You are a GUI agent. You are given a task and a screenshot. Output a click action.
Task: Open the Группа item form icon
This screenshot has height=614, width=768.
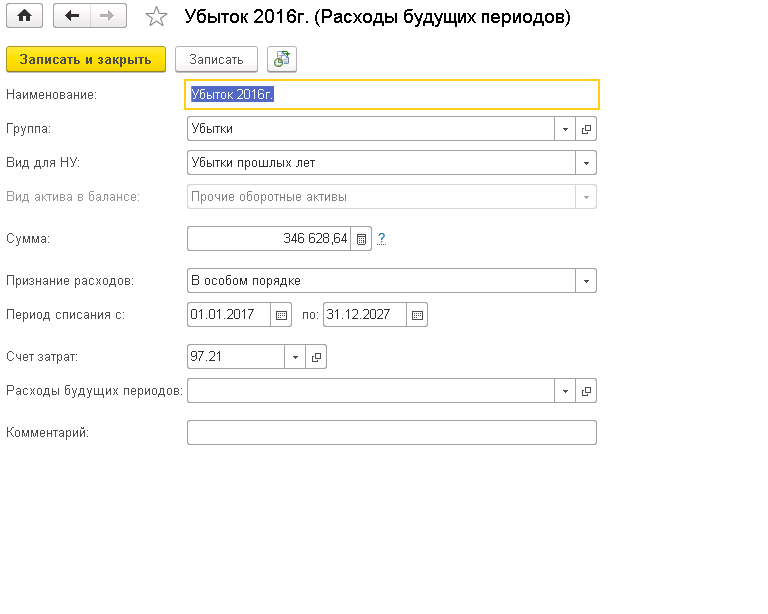587,129
